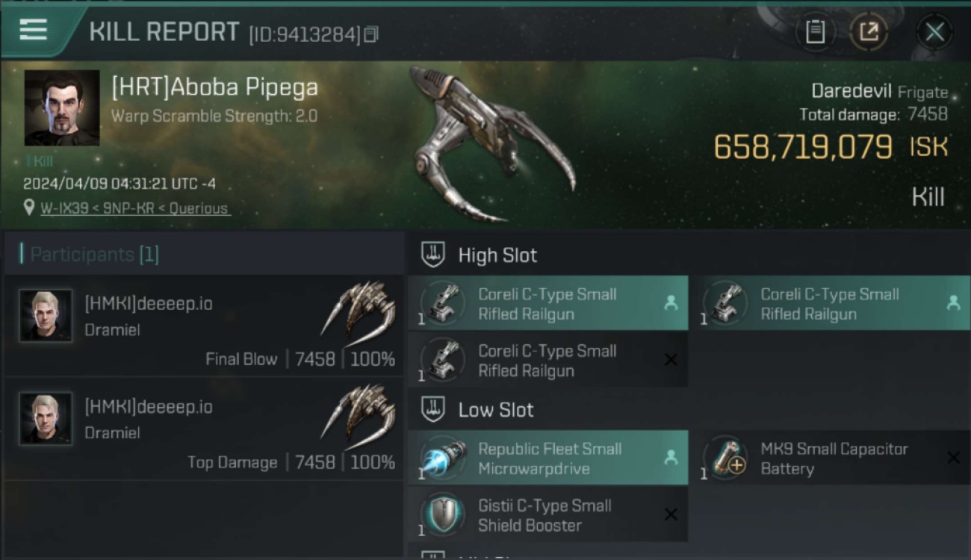Click the MK9 Small Capacitor Battery icon

[x=727, y=458]
